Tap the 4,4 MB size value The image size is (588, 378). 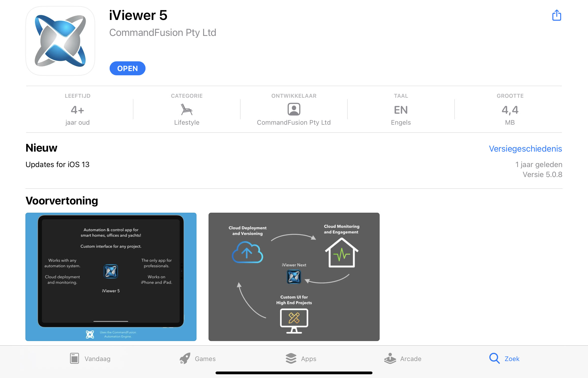pos(510,110)
